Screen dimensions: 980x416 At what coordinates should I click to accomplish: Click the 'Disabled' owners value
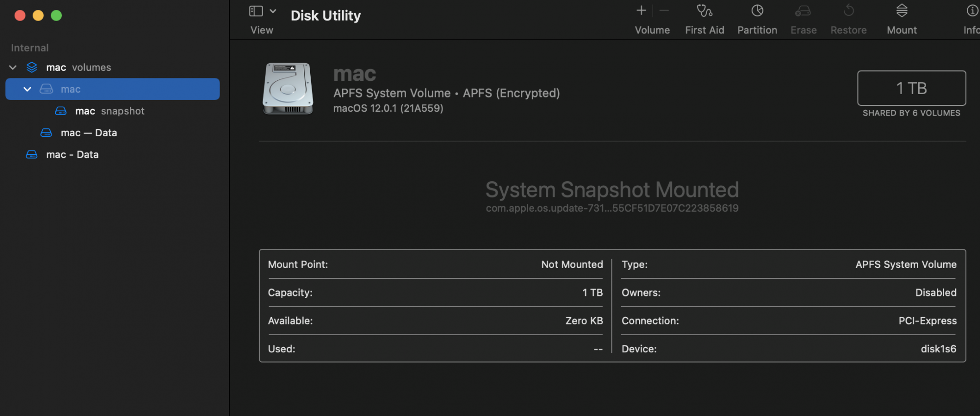point(936,293)
